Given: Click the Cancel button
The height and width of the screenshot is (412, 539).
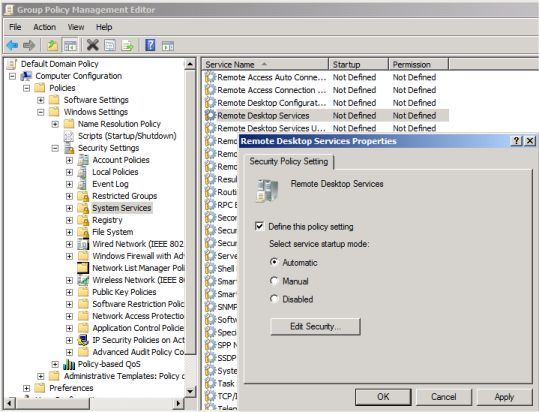Looking at the screenshot, I should pos(444,397).
